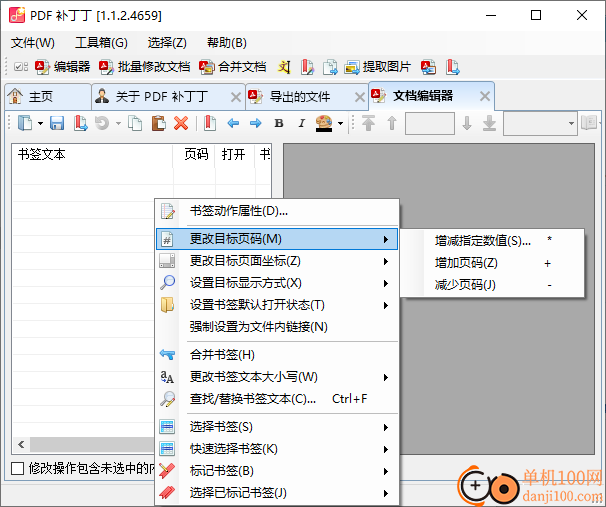606x507 pixels.
Task: Click the next page down arrow
Action: pyautogui.click(x=467, y=123)
